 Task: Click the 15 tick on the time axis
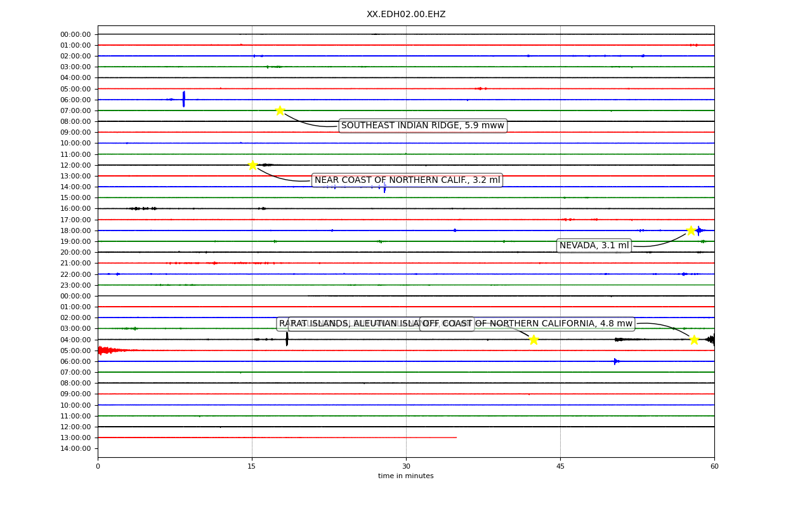click(x=252, y=467)
